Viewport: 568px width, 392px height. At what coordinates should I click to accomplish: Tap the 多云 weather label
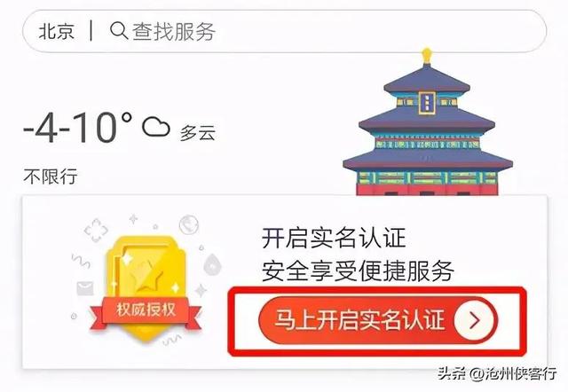click(x=198, y=133)
